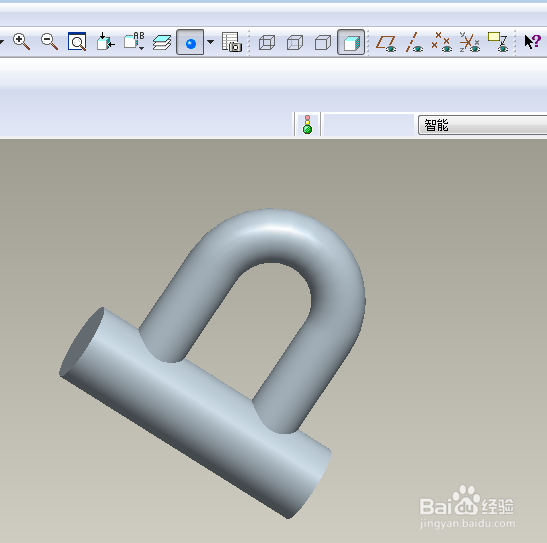Switch to Wireframe display mode

pos(267,43)
